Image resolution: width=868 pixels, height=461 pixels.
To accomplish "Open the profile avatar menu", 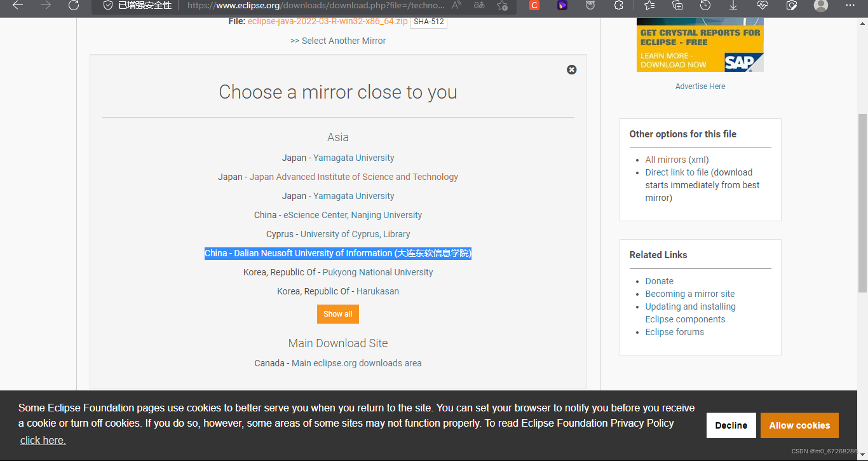I will [821, 5].
